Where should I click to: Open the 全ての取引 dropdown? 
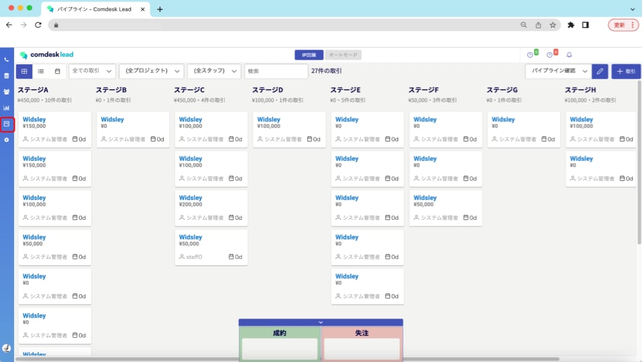92,71
